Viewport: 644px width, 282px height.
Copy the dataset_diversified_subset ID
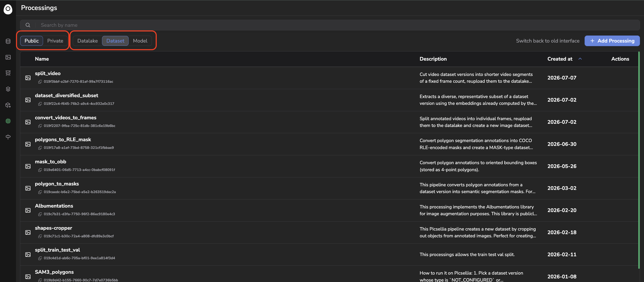(40, 104)
